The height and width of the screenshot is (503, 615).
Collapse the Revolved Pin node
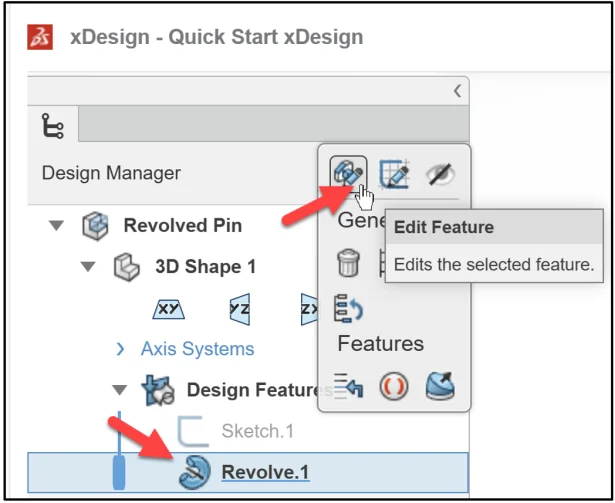(x=56, y=226)
